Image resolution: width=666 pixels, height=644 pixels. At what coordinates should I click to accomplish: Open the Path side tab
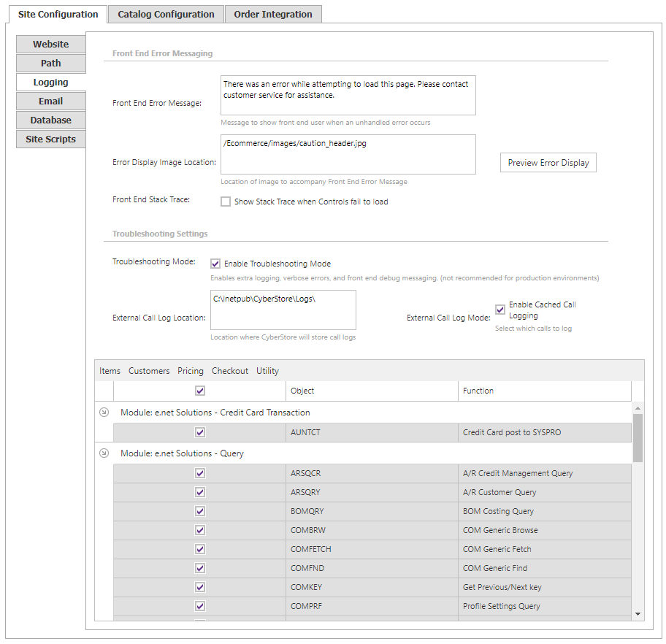tap(50, 64)
